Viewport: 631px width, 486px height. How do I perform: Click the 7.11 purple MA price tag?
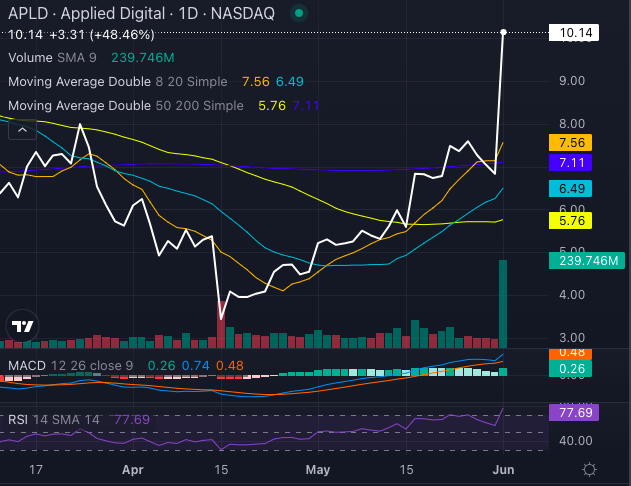[x=570, y=163]
